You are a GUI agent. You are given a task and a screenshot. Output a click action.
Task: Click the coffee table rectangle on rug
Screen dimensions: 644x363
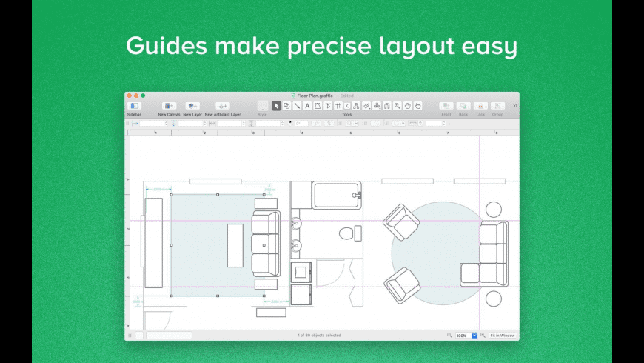(235, 245)
